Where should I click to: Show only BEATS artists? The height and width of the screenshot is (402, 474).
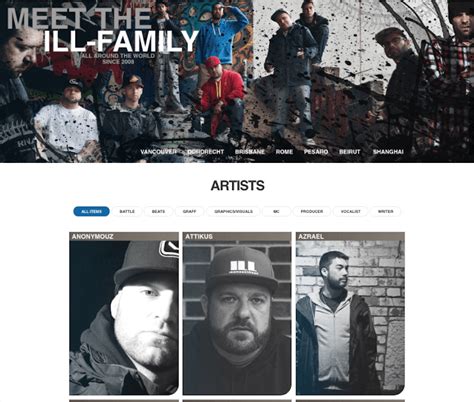pos(158,211)
